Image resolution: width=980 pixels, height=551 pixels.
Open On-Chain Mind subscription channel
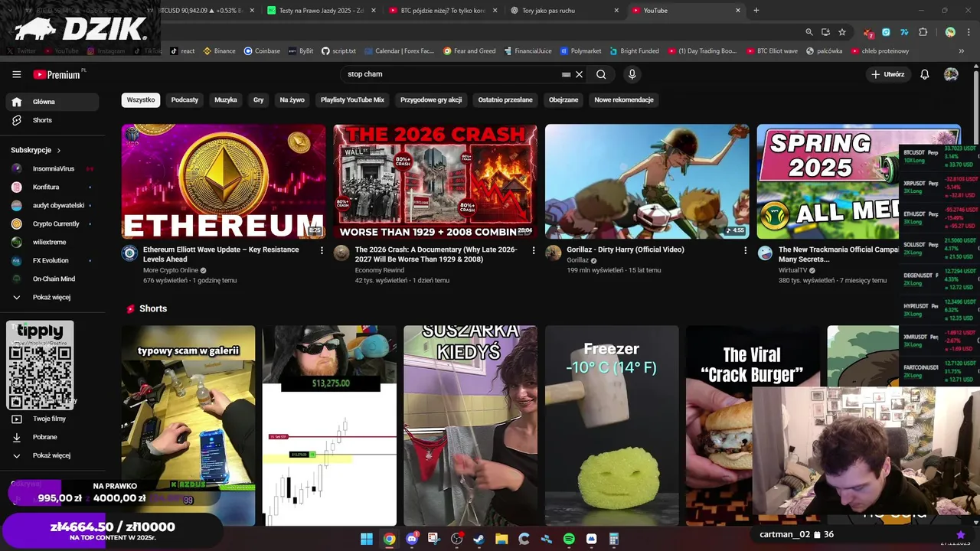tap(52, 279)
